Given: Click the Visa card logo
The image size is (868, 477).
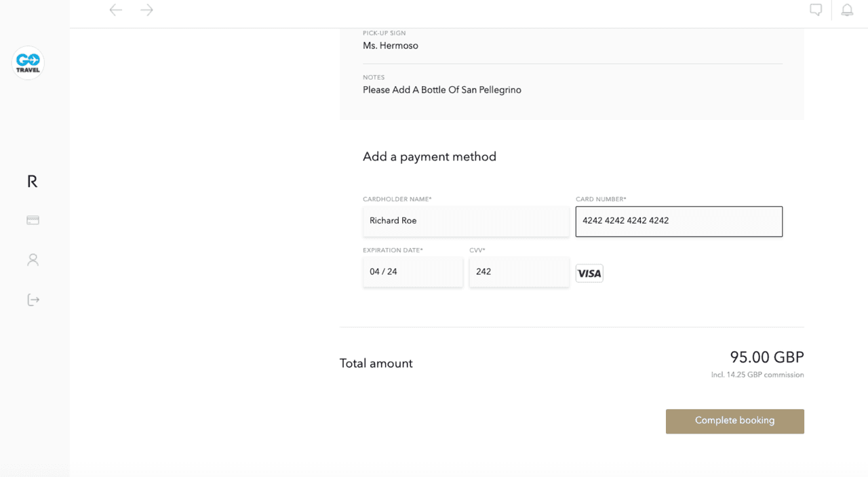Looking at the screenshot, I should [x=589, y=273].
